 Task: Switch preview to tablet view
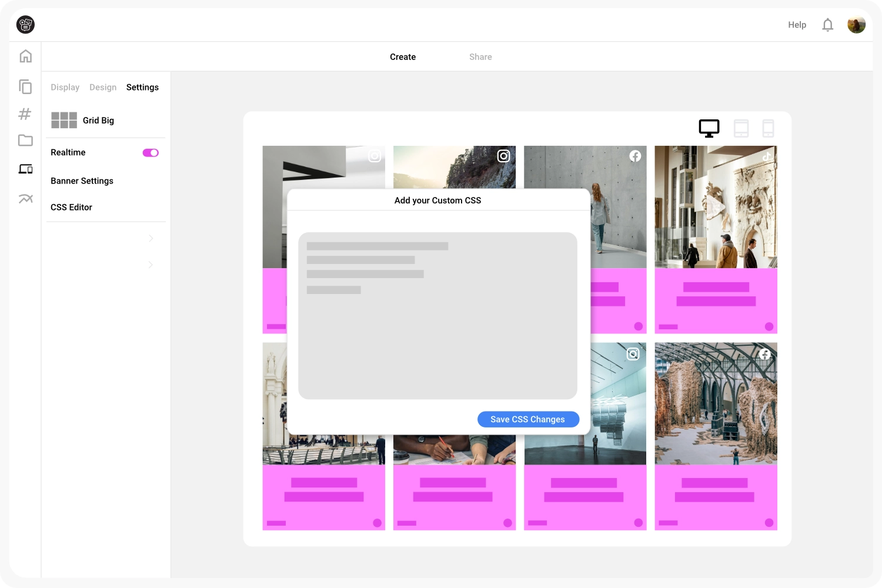[x=741, y=128]
